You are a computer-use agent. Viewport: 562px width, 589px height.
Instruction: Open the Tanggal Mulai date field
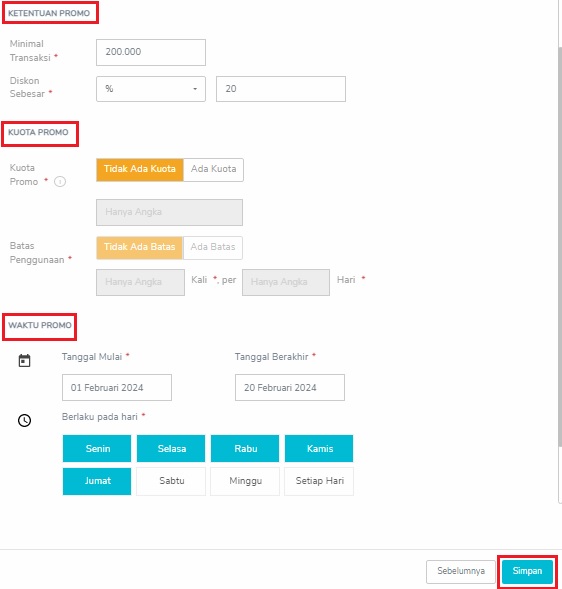click(117, 387)
